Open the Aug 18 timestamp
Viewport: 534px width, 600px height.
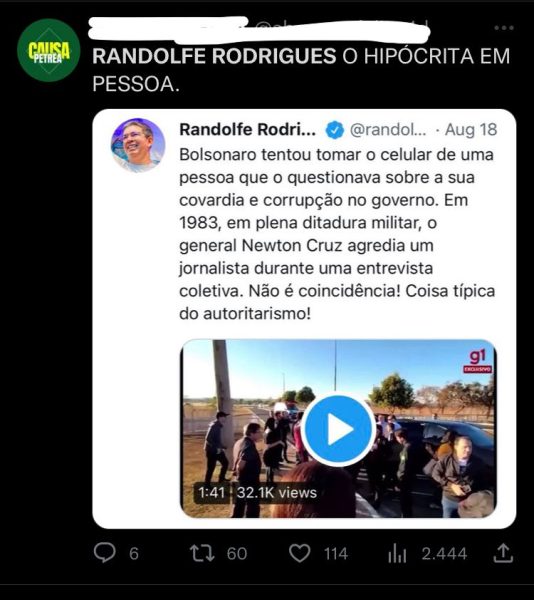[471, 130]
